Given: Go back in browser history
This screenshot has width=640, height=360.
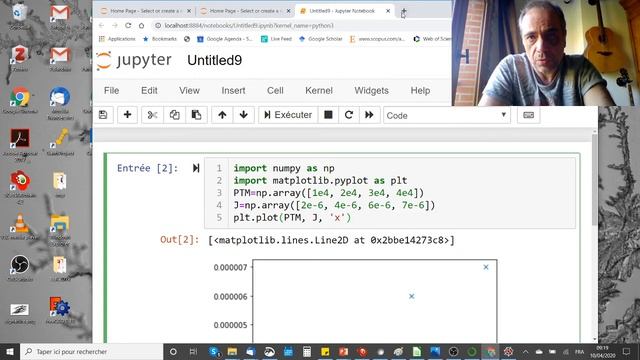Looking at the screenshot, I should [x=102, y=25].
